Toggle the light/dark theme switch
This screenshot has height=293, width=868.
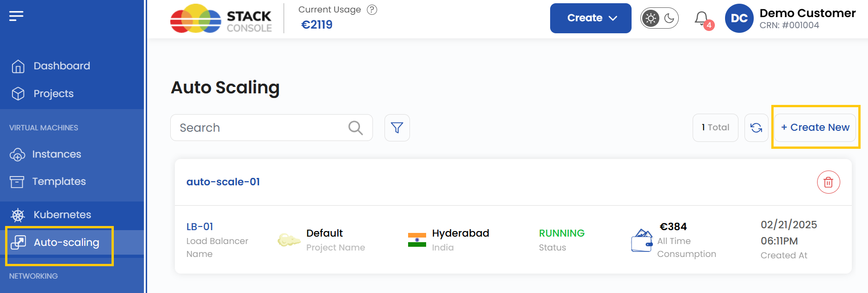(659, 18)
